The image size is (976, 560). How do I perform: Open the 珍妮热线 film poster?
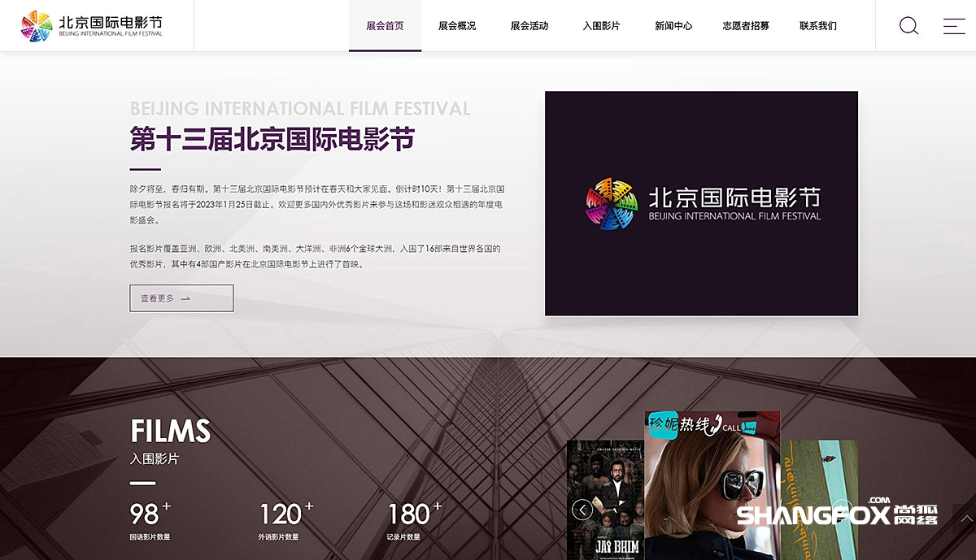point(712,485)
